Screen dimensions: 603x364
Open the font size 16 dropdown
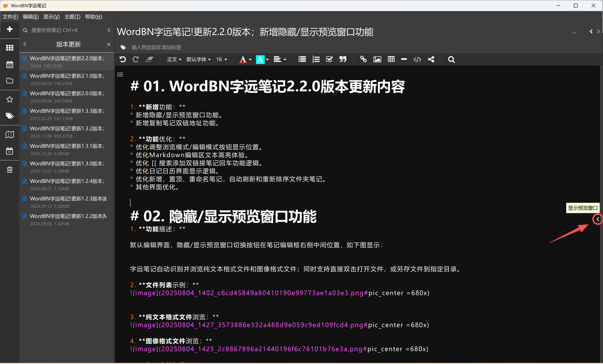click(221, 59)
